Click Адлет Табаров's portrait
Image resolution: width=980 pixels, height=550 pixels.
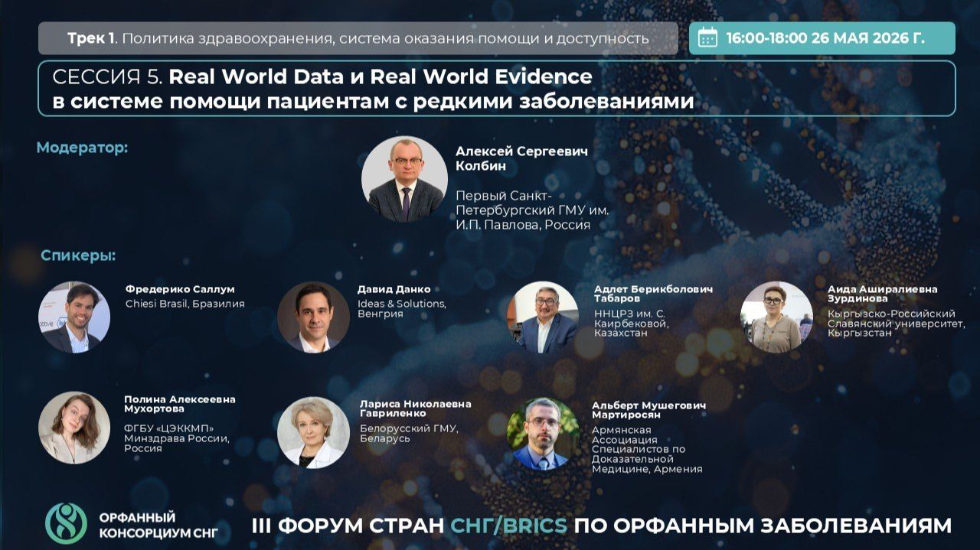(x=543, y=317)
